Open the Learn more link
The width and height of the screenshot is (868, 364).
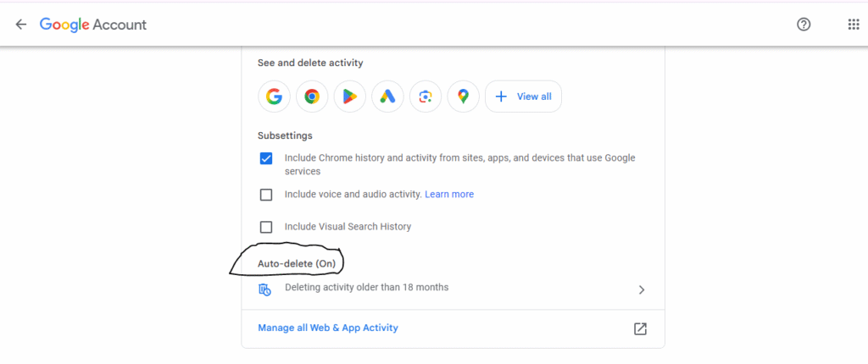[x=449, y=194]
